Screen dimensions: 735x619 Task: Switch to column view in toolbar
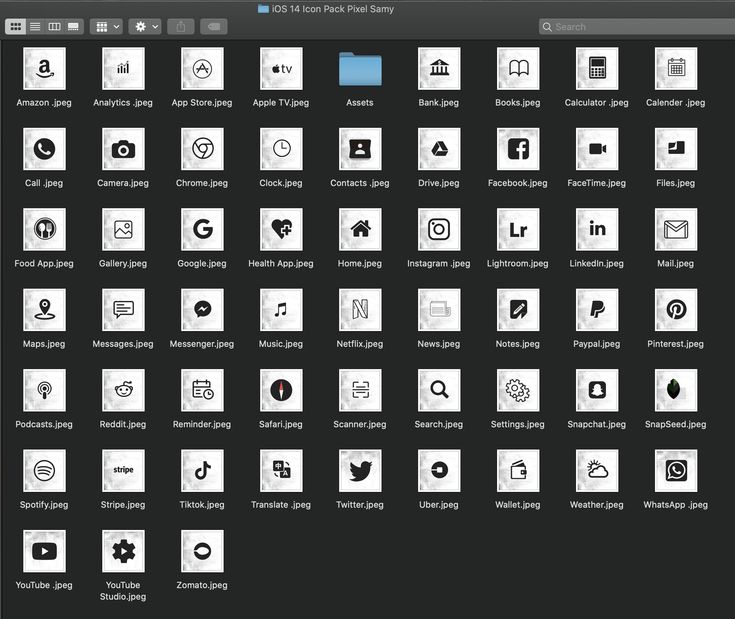click(x=54, y=27)
